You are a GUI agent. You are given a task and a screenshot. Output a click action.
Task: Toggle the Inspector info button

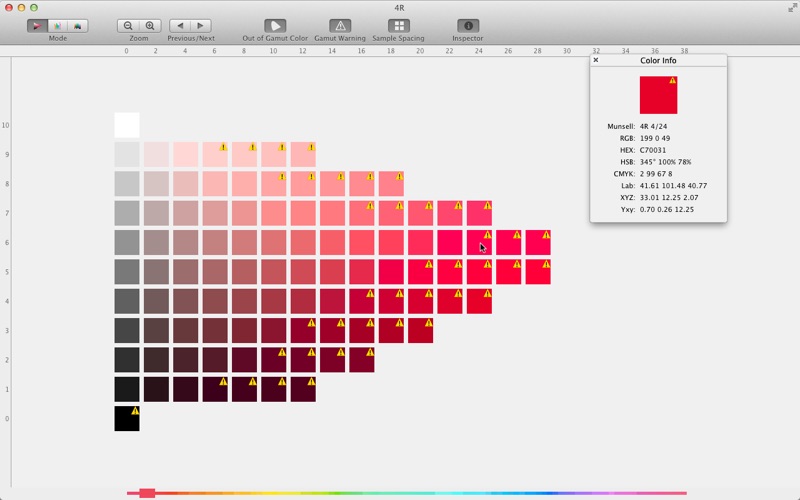[x=468, y=26]
